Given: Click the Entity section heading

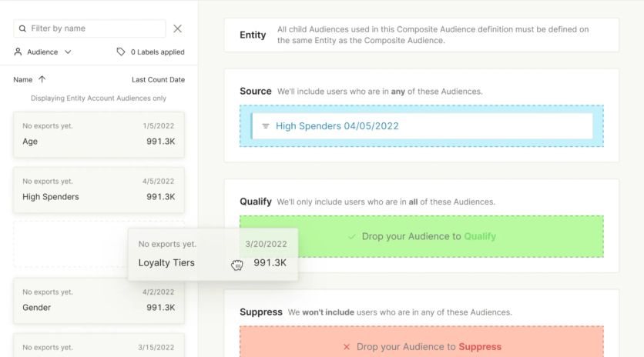Looking at the screenshot, I should (x=253, y=35).
